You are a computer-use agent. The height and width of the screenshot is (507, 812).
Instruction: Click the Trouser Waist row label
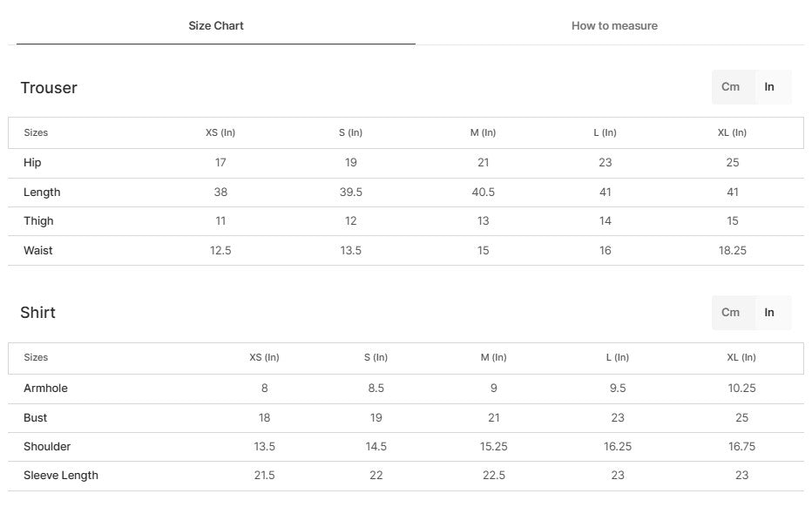click(x=37, y=251)
